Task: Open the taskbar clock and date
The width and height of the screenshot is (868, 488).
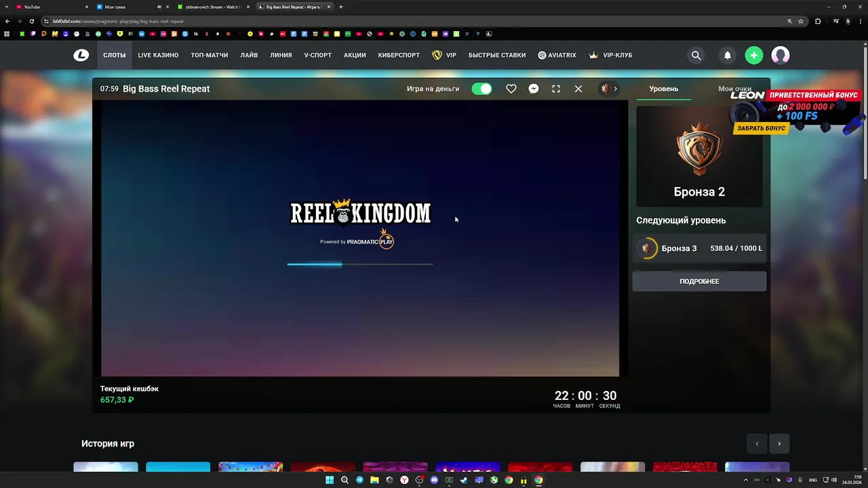Action: click(852, 480)
